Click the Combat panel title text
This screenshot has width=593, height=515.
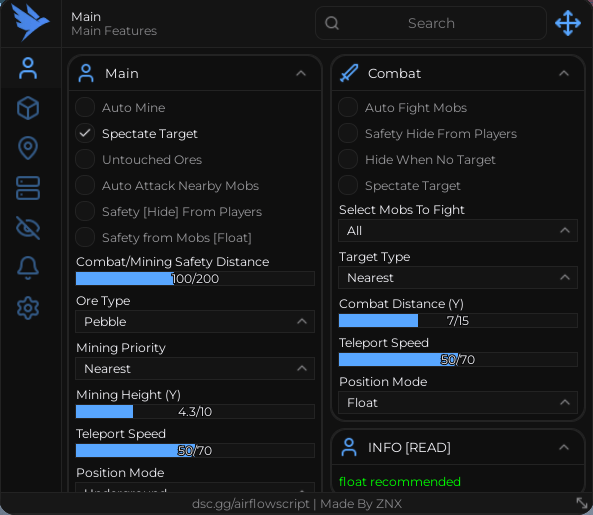[x=394, y=73]
